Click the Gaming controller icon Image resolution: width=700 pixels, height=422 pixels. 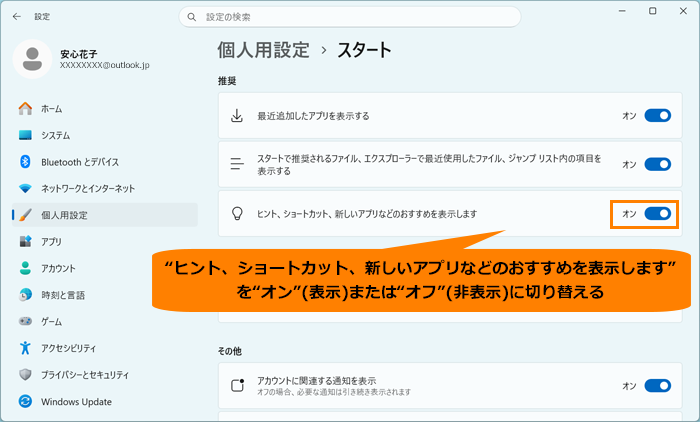(25, 321)
